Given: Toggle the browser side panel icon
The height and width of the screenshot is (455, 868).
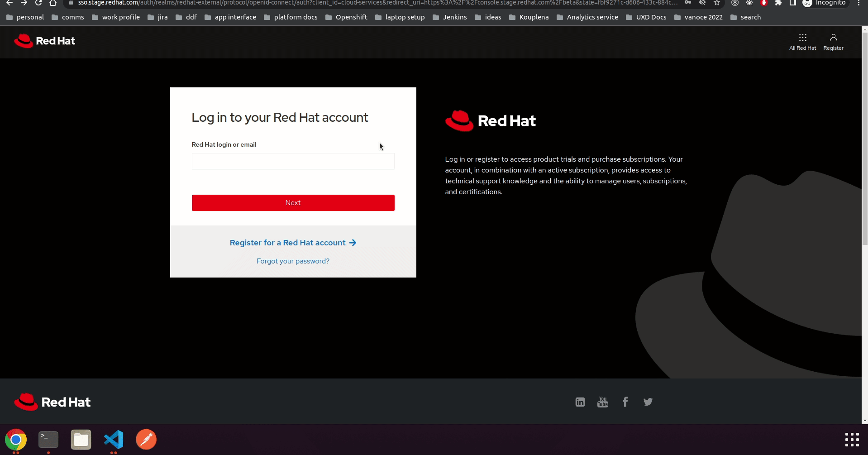Looking at the screenshot, I should tap(792, 3).
